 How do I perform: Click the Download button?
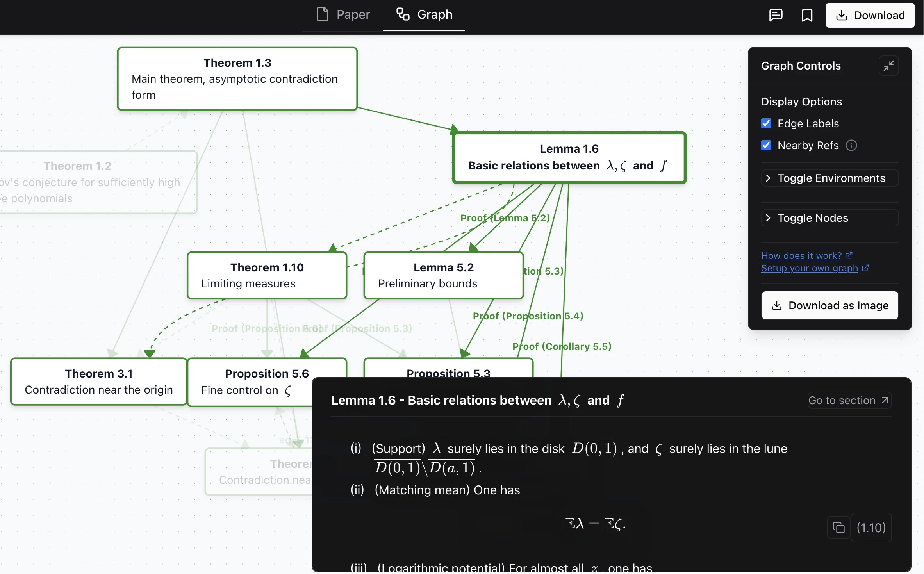[870, 15]
